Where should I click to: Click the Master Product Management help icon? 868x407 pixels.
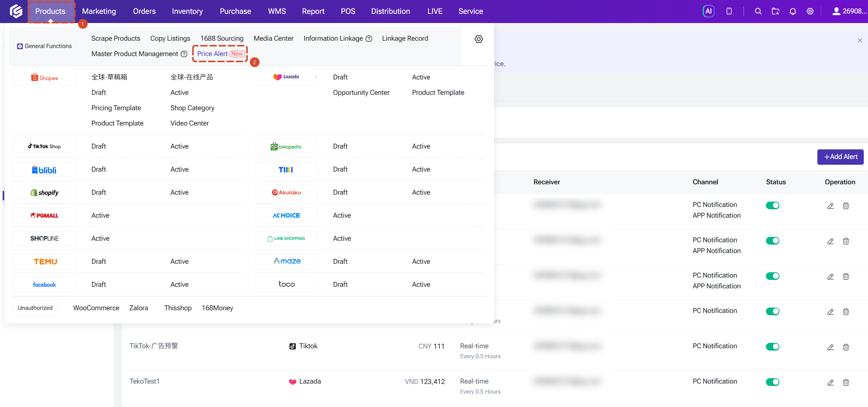(184, 54)
